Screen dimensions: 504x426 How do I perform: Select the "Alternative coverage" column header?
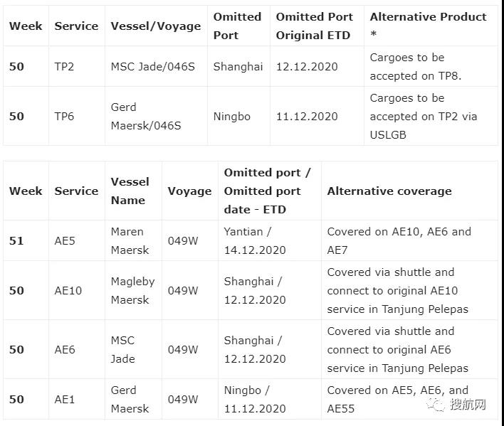389,191
